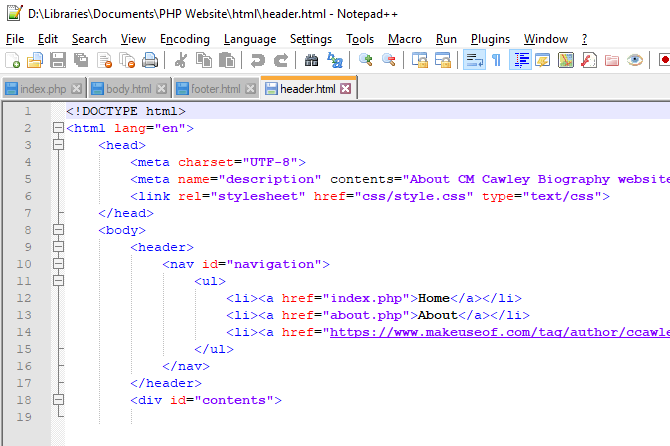Click the word "Home" on line 12
The height and width of the screenshot is (446, 670).
pos(434,298)
